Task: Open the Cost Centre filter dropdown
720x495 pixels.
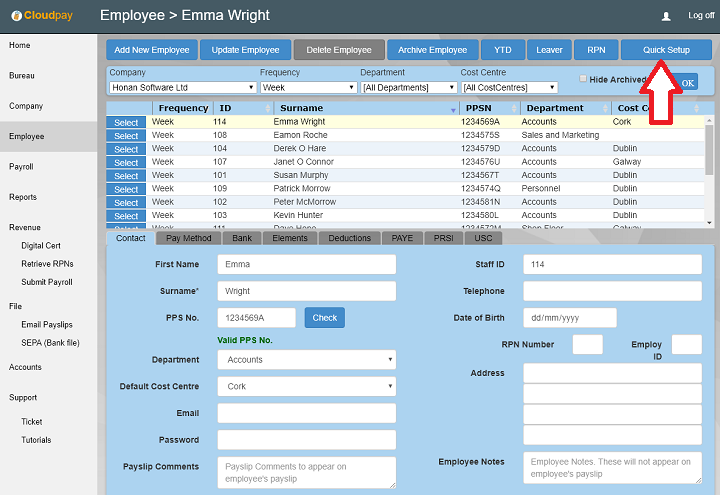Action: [x=509, y=88]
